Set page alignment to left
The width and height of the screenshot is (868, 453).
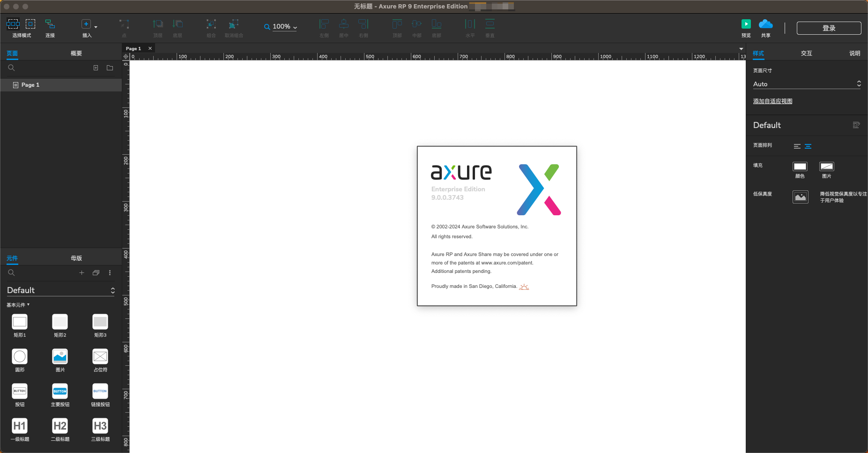click(x=797, y=146)
